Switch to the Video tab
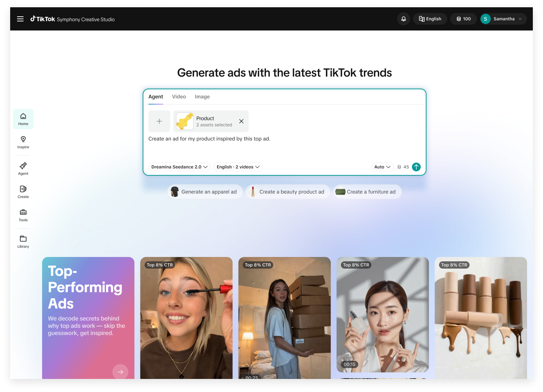Viewport: 543px width, 392px height. pyautogui.click(x=179, y=97)
